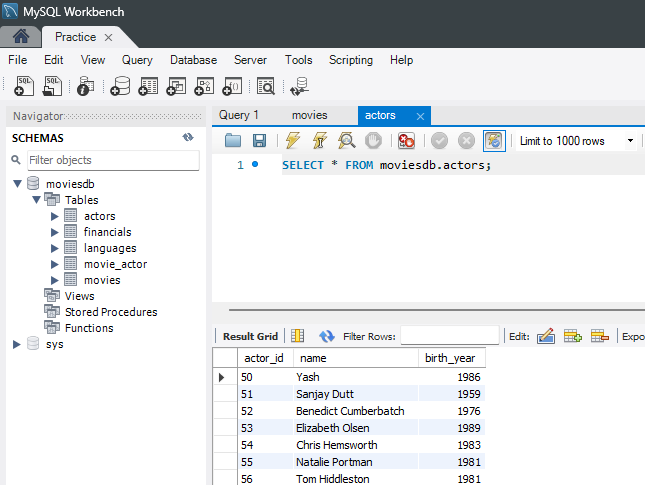645x485 pixels.
Task: Select the Sanjay Dutt name cell
Action: pos(356,394)
